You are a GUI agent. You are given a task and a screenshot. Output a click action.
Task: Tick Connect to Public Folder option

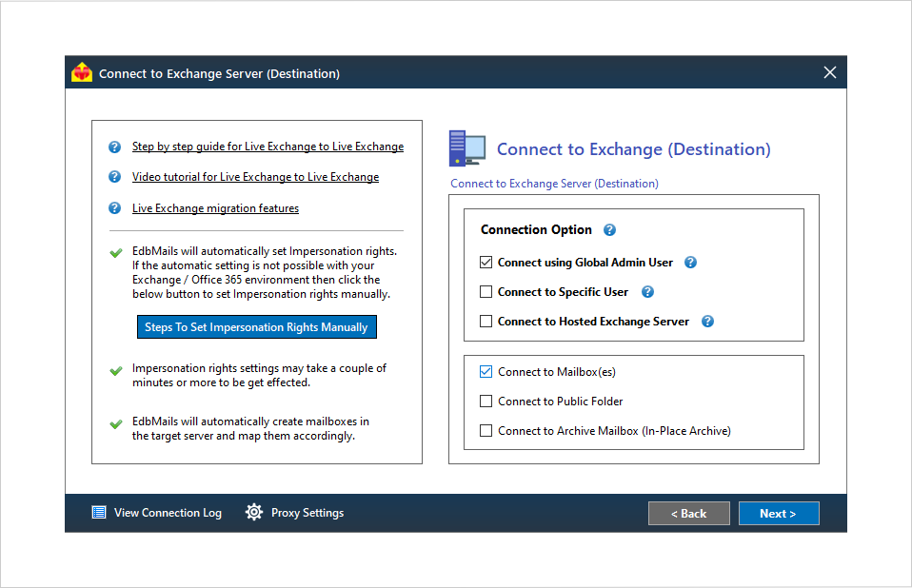(x=486, y=402)
